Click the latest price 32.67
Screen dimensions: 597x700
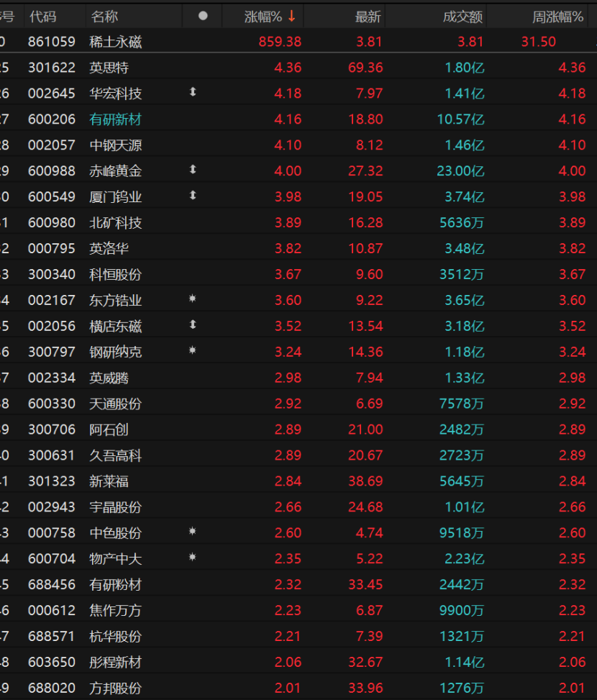[365, 662]
